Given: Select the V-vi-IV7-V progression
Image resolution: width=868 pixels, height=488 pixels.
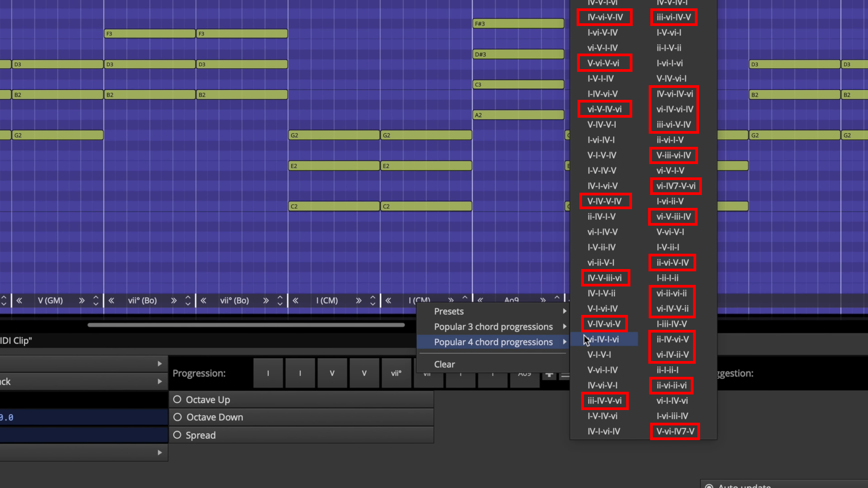Looking at the screenshot, I should point(675,432).
